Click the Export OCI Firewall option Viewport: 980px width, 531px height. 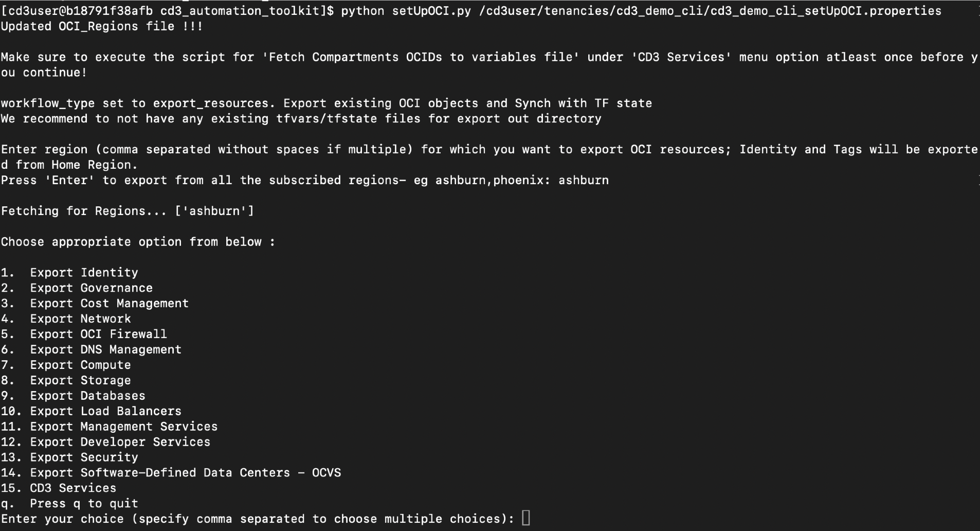84,334
